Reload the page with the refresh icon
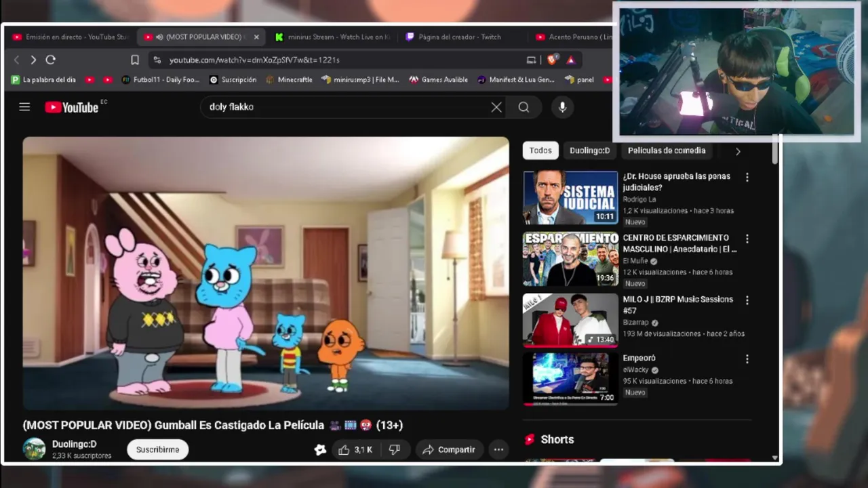868x488 pixels. click(50, 60)
